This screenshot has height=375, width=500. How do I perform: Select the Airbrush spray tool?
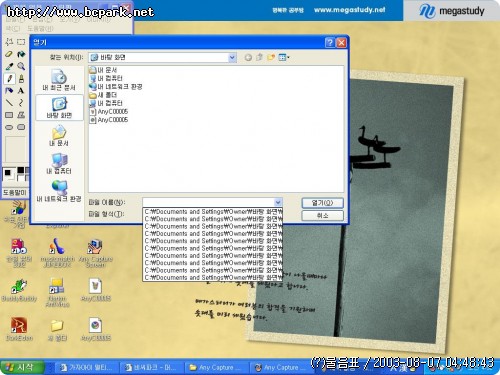[9, 91]
